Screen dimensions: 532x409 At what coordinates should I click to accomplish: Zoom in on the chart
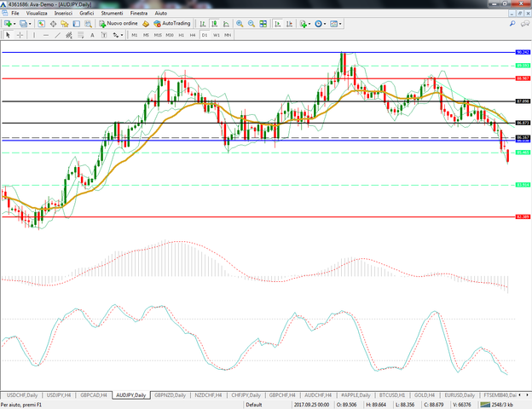pyautogui.click(x=240, y=23)
